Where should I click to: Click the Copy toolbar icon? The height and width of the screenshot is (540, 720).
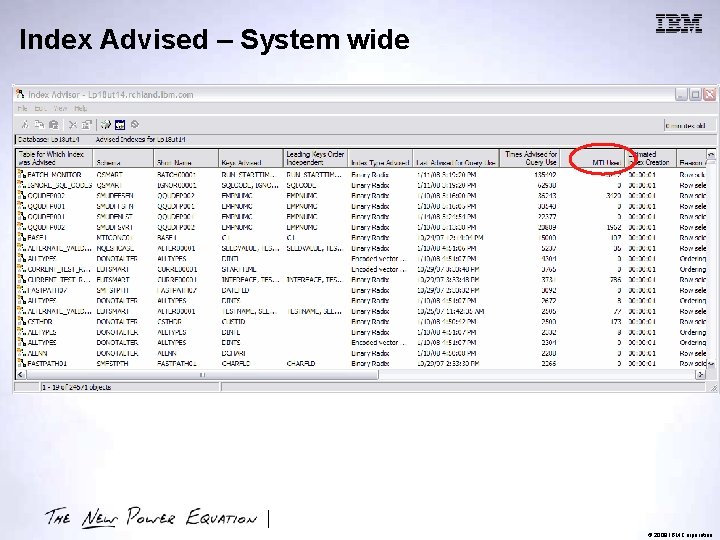39,124
